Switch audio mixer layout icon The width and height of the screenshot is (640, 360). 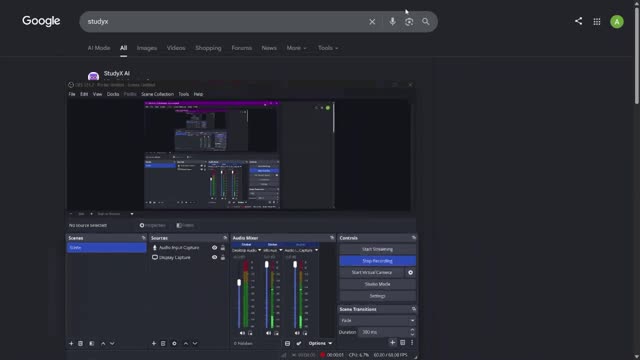pos(287,343)
